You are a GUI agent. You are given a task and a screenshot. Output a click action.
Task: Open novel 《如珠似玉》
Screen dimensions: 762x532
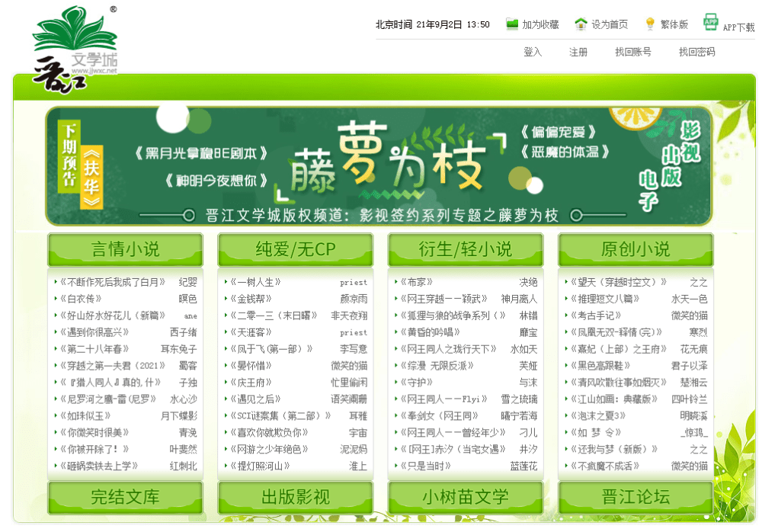(x=85, y=416)
